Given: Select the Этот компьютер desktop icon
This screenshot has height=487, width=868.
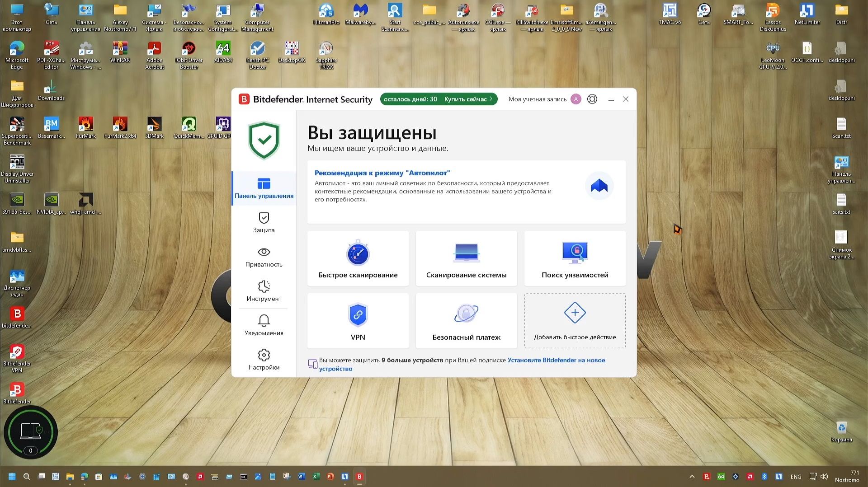Looking at the screenshot, I should point(17,18).
